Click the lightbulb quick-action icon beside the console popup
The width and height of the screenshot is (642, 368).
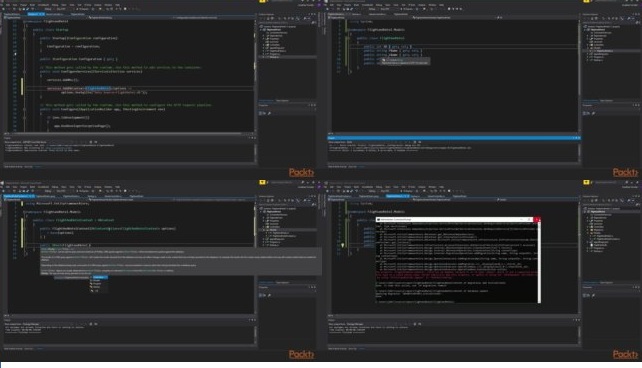[x=342, y=245]
